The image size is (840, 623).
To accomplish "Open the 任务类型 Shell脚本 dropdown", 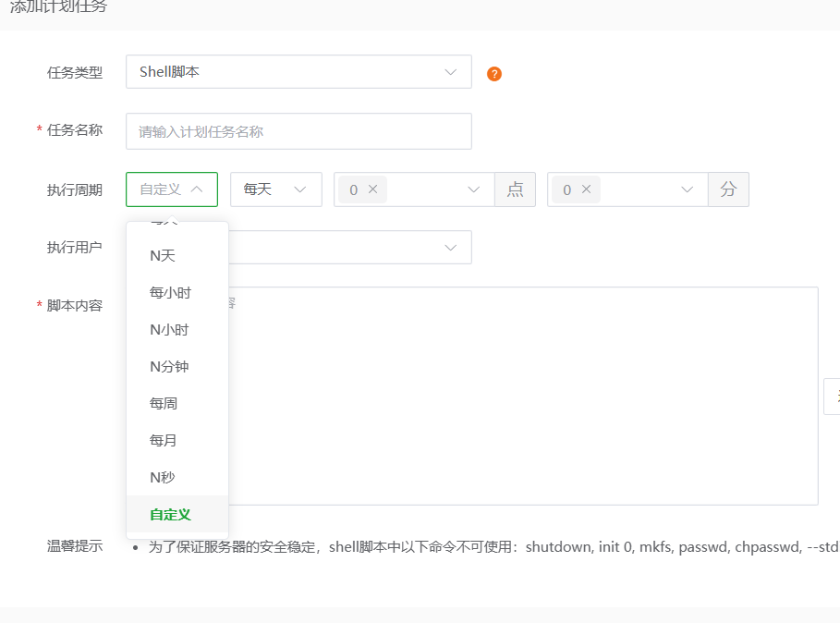I will [x=298, y=72].
